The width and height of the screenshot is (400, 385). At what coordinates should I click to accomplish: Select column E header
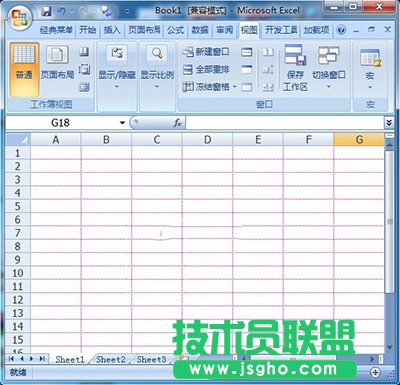[x=258, y=140]
